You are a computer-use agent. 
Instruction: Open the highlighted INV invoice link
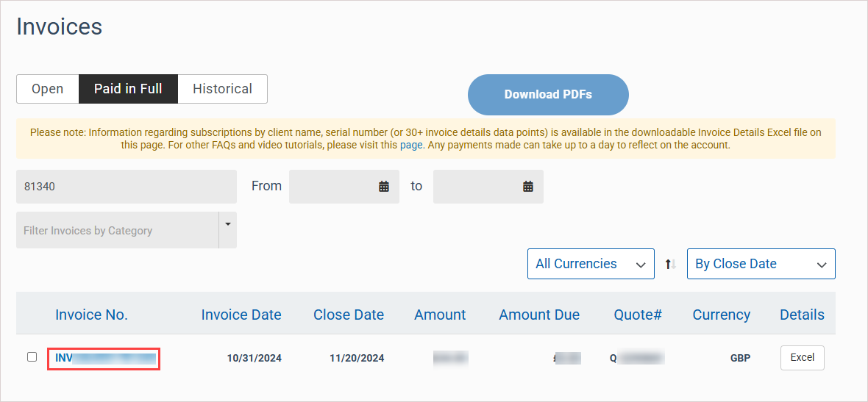click(104, 359)
